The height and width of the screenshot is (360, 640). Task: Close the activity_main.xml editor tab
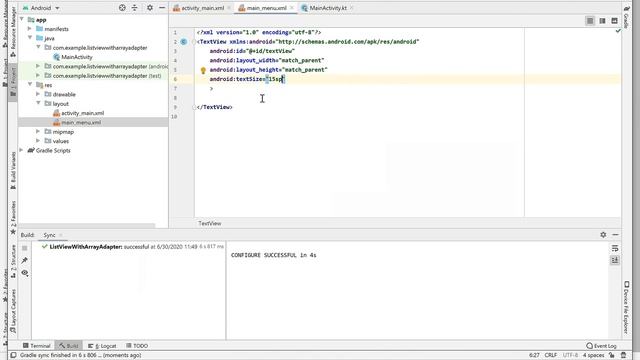[x=229, y=8]
